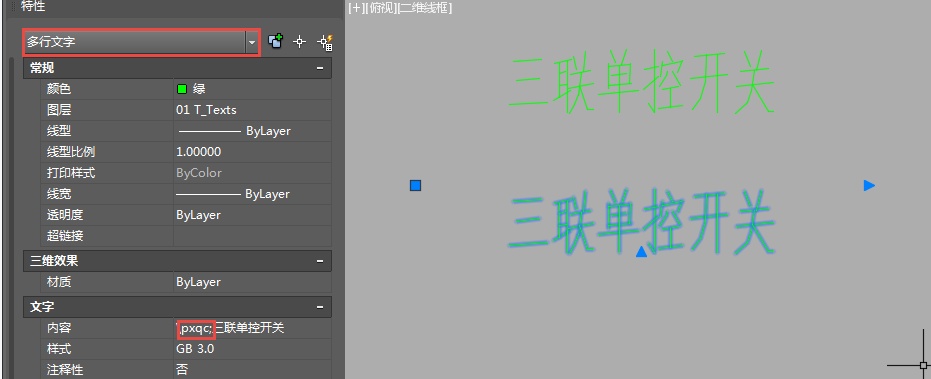Open the [俯视] view controls menu
Viewport: 931px width, 379px height.
click(x=381, y=8)
